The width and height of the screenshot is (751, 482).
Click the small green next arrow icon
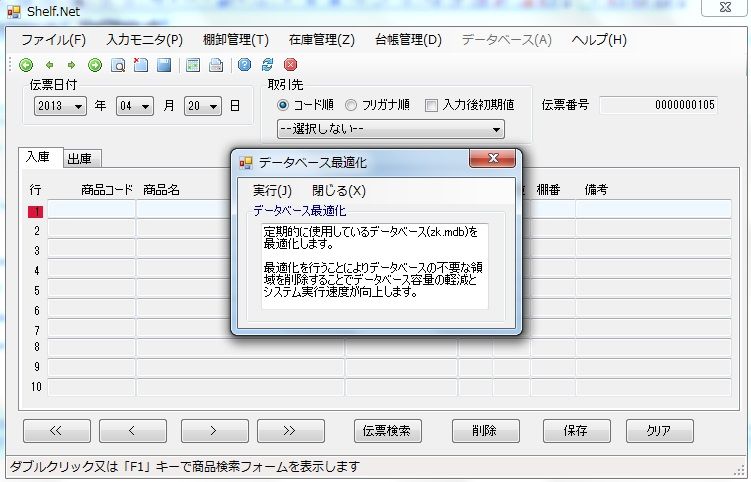coord(71,65)
